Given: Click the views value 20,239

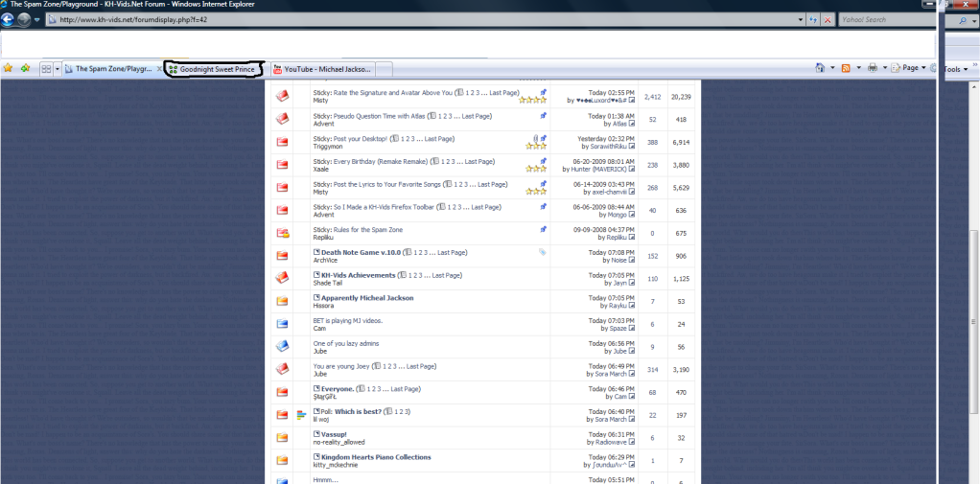Looking at the screenshot, I should pos(681,97).
